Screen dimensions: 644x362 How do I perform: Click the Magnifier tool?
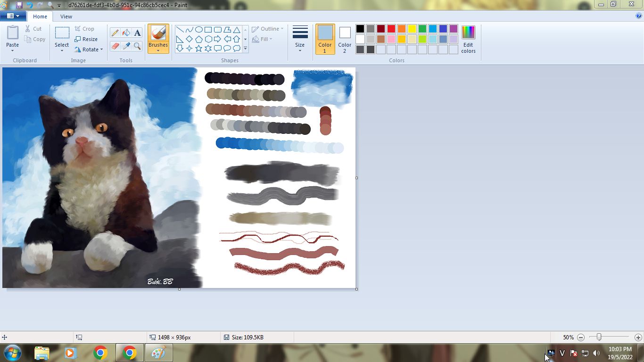tap(137, 46)
